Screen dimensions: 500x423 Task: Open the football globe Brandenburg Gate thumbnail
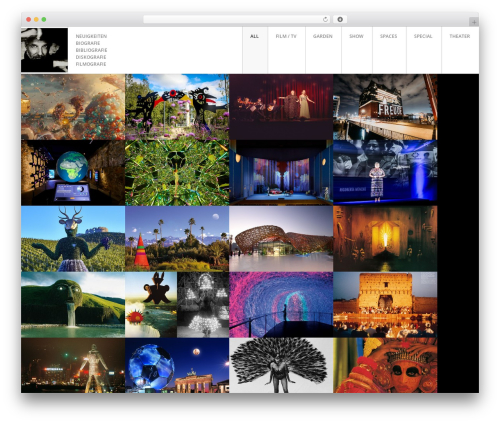(177, 365)
